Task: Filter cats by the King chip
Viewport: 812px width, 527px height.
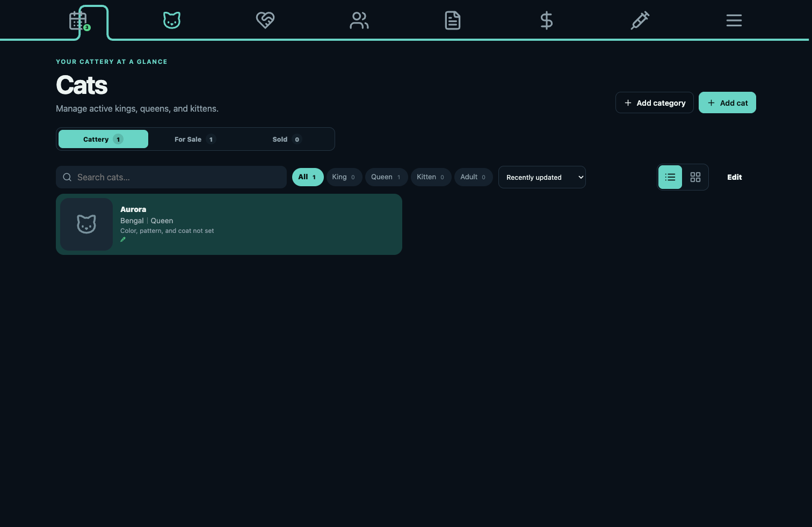Action: point(344,177)
